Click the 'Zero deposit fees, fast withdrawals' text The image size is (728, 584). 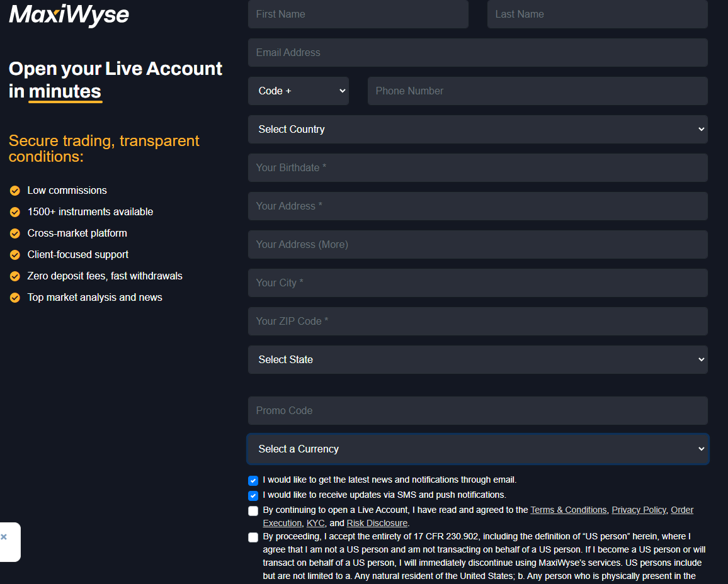tap(105, 276)
